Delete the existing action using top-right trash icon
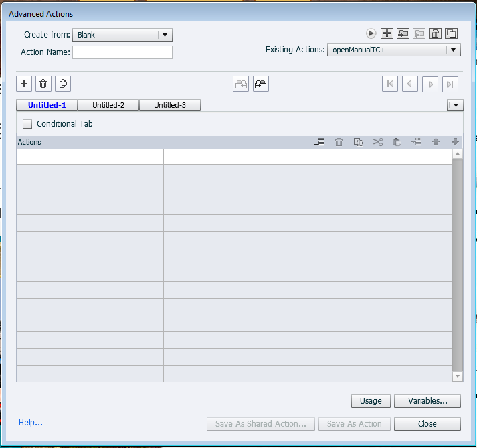The width and height of the screenshot is (477, 448). click(x=435, y=33)
